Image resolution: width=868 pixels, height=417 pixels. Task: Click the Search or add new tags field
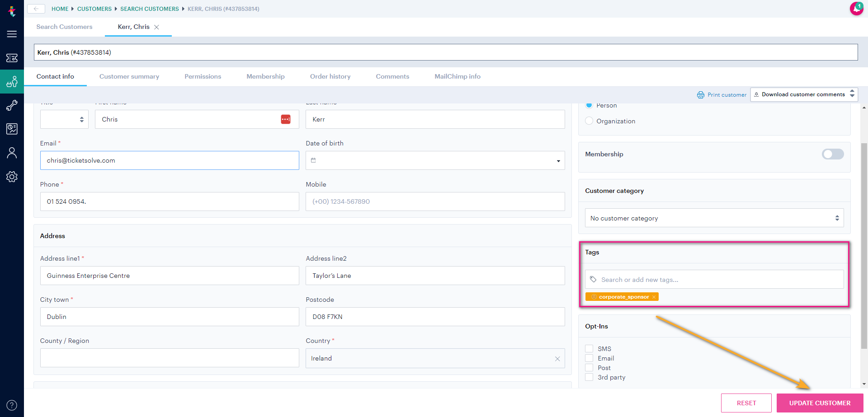(714, 279)
